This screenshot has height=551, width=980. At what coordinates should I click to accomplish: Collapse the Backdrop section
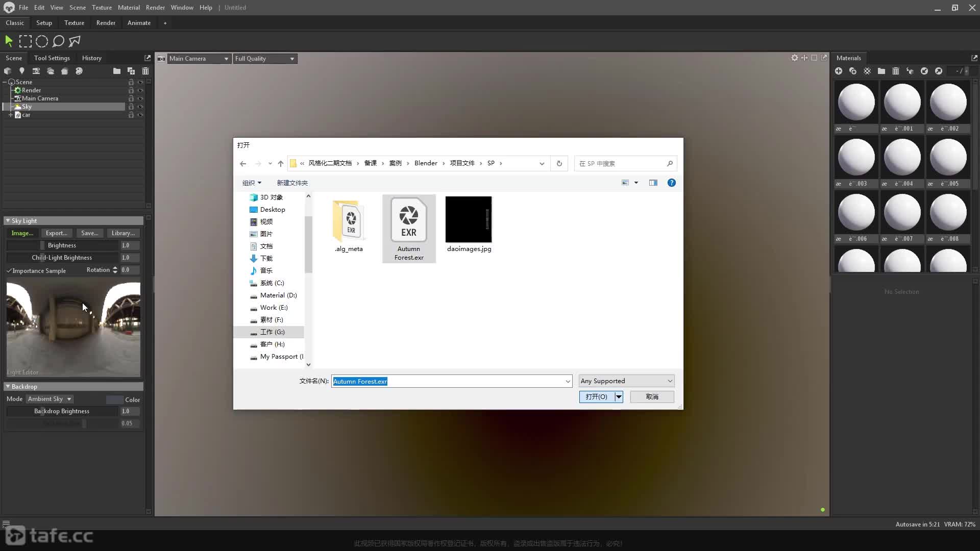(8, 386)
